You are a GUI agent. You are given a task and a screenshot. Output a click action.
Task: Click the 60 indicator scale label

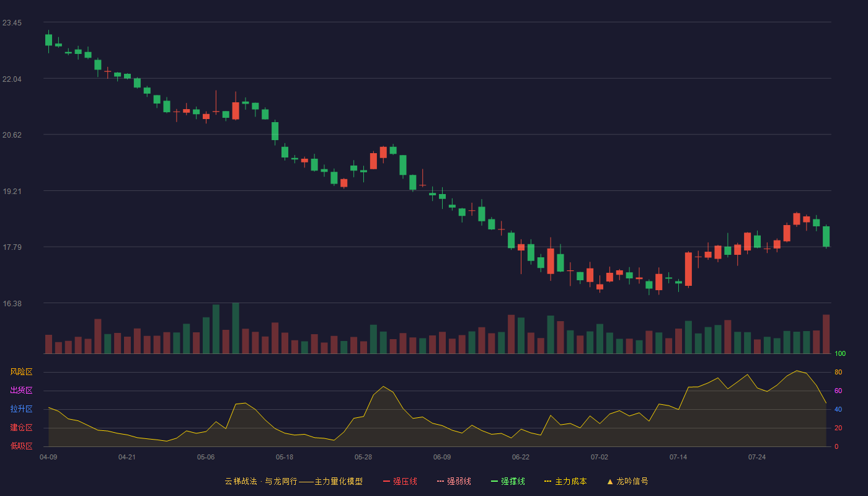(838, 391)
